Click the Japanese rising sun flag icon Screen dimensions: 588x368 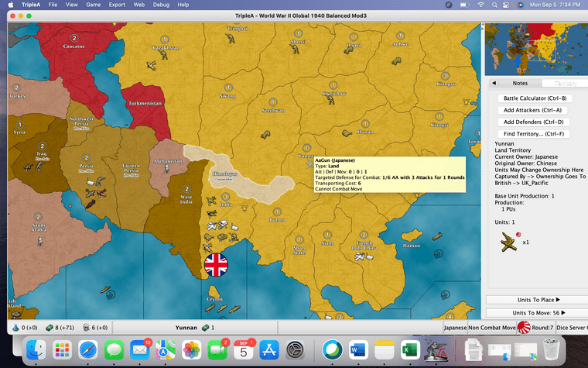point(525,328)
